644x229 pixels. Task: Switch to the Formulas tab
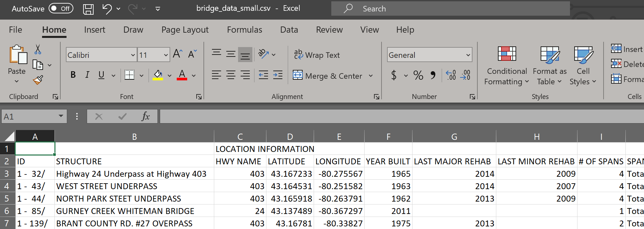[x=245, y=30]
